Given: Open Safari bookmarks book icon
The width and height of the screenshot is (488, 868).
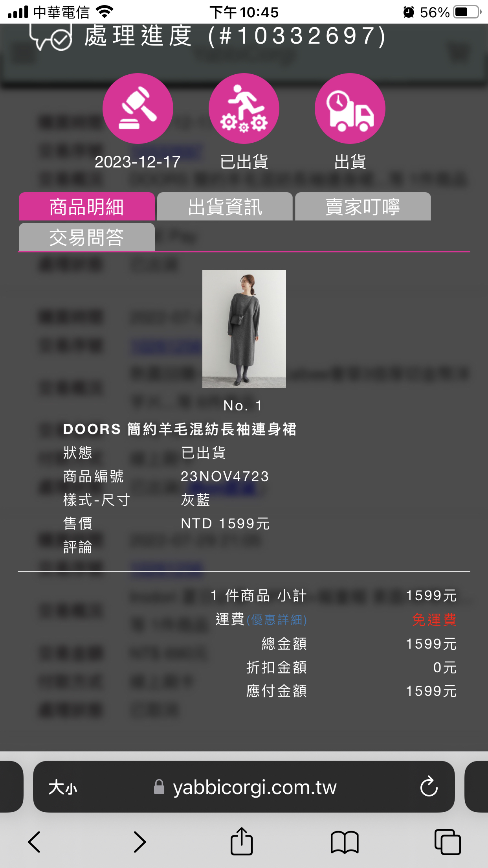Looking at the screenshot, I should point(345,842).
